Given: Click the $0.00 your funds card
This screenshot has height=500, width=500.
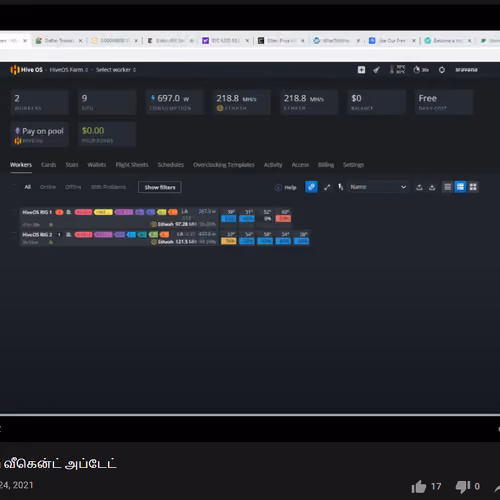Looking at the screenshot, I should point(107,134).
